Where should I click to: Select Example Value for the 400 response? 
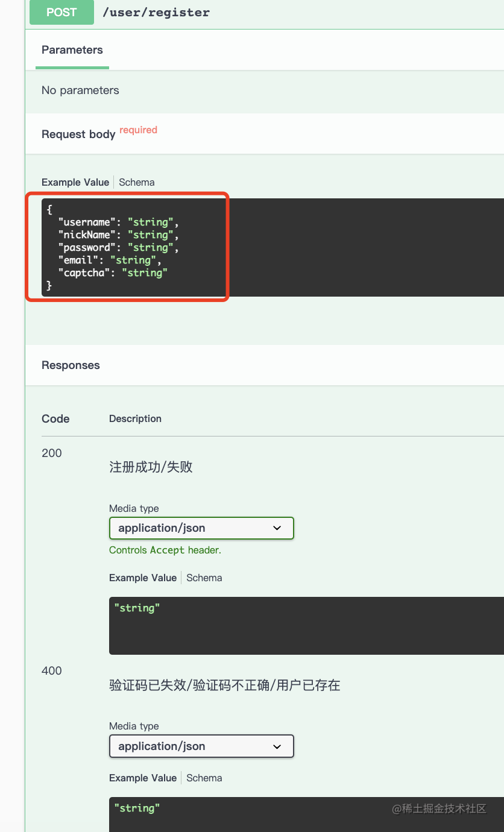[x=143, y=778]
